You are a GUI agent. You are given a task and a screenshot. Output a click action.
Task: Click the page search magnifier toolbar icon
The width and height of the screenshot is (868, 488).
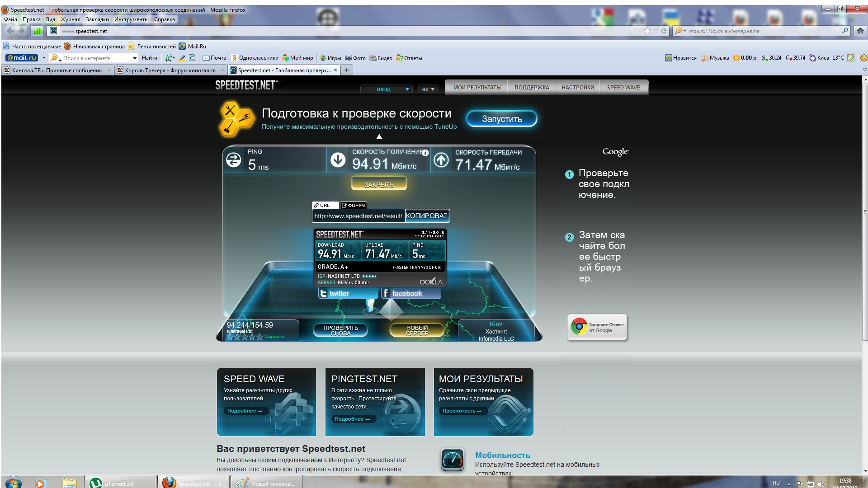pos(192,58)
